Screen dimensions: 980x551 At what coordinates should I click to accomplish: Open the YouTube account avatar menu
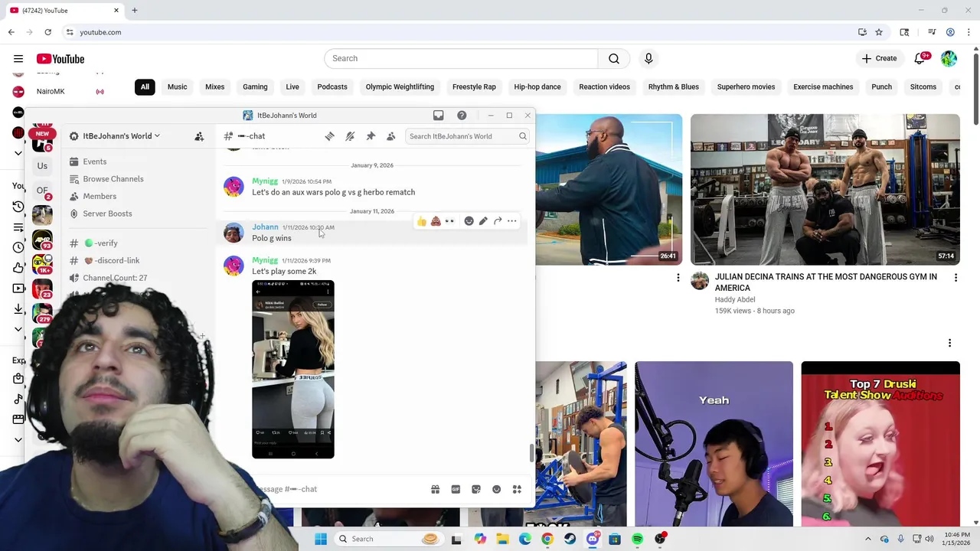pos(949,59)
